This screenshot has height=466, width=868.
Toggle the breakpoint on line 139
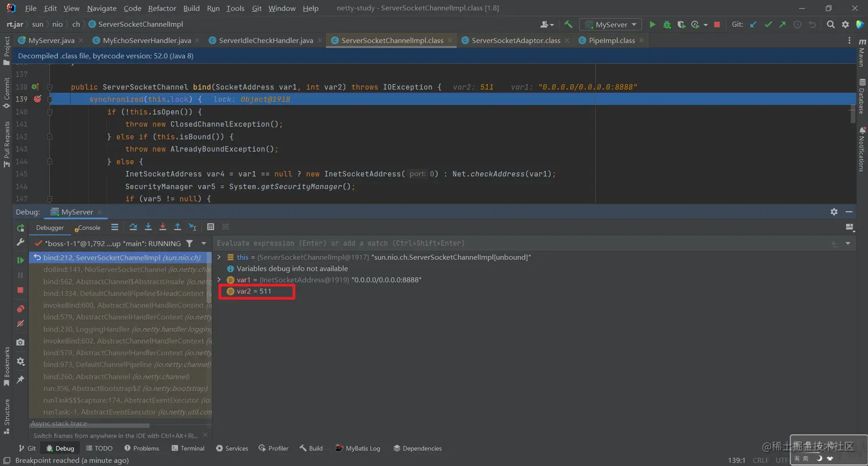pos(37,99)
